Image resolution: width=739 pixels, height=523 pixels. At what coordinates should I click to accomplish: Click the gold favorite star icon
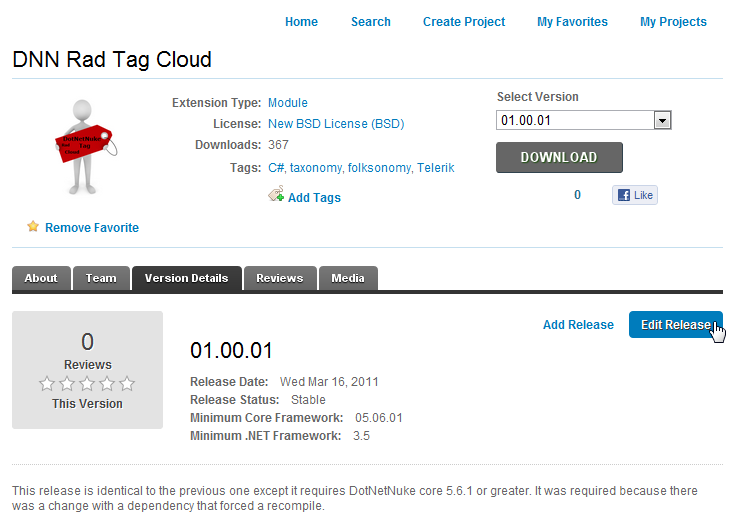pyautogui.click(x=33, y=227)
